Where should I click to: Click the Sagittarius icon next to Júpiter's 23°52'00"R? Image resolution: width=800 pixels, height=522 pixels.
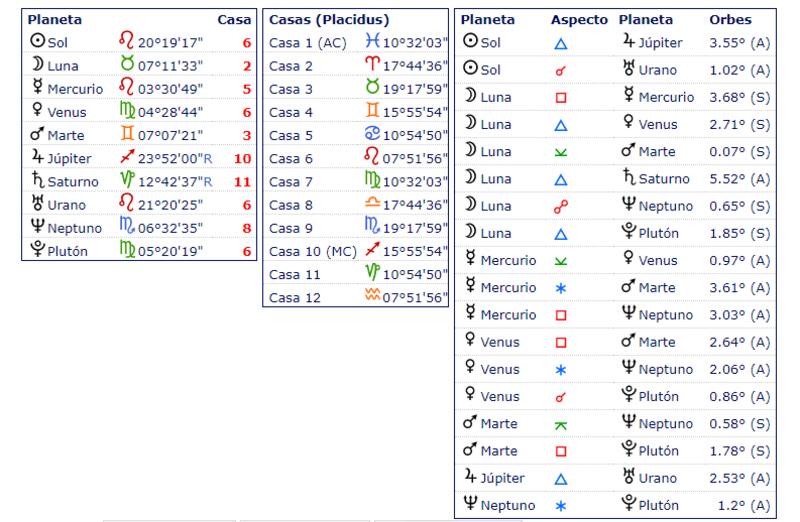point(127,158)
